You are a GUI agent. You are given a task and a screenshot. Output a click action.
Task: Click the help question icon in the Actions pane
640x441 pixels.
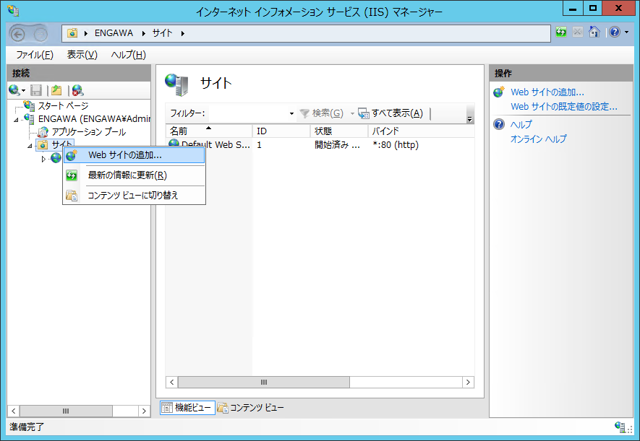coord(499,124)
